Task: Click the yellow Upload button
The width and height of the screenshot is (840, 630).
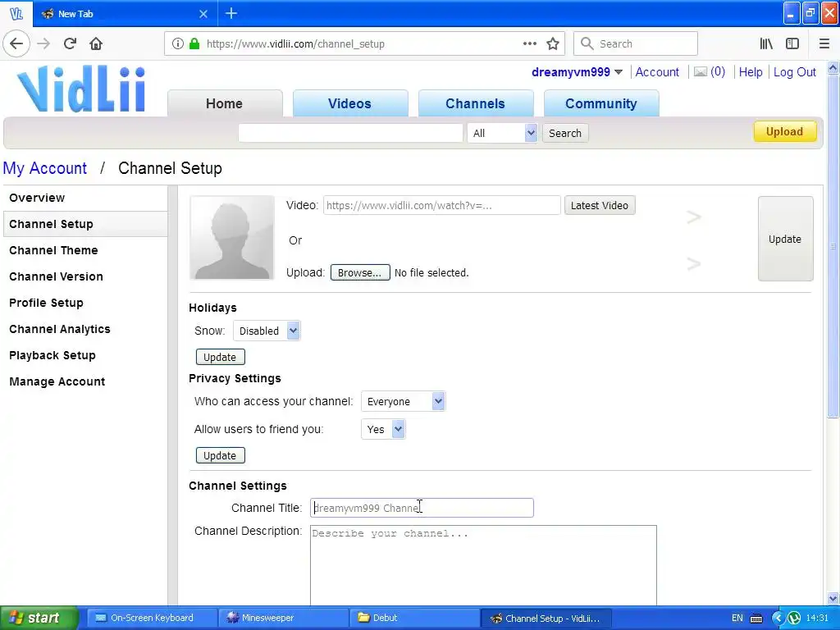Action: click(x=784, y=132)
